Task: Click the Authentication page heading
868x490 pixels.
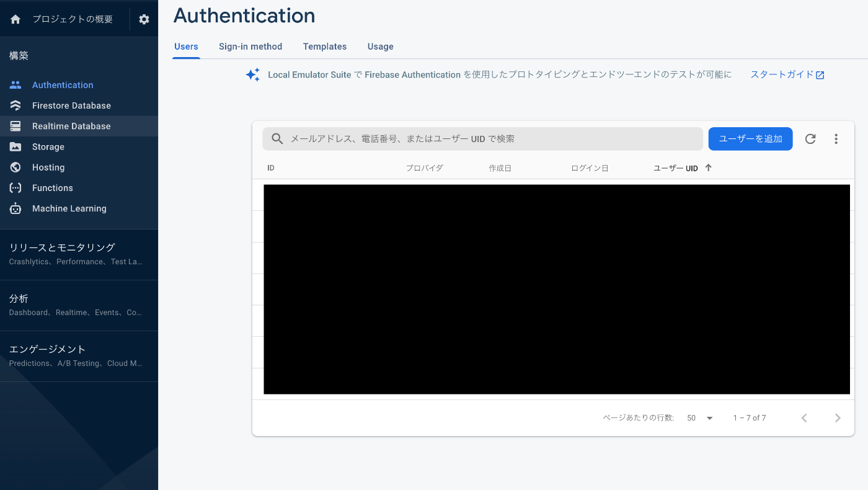Action: click(244, 16)
